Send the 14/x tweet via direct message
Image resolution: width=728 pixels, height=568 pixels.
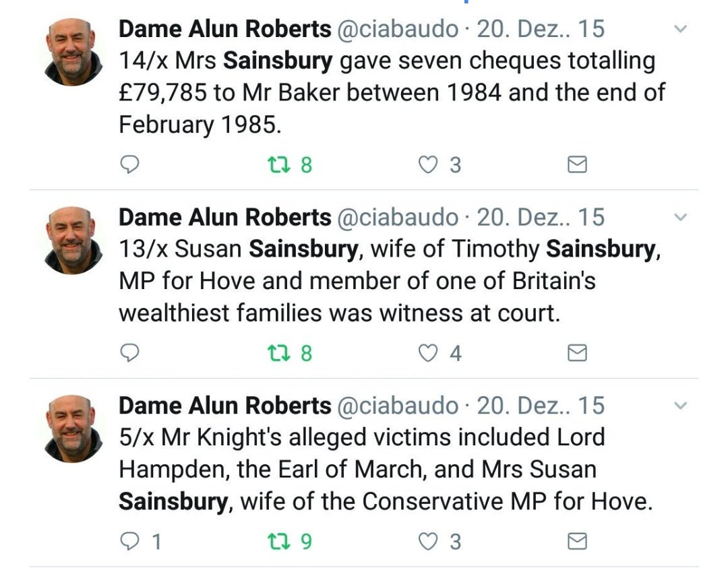point(577,164)
